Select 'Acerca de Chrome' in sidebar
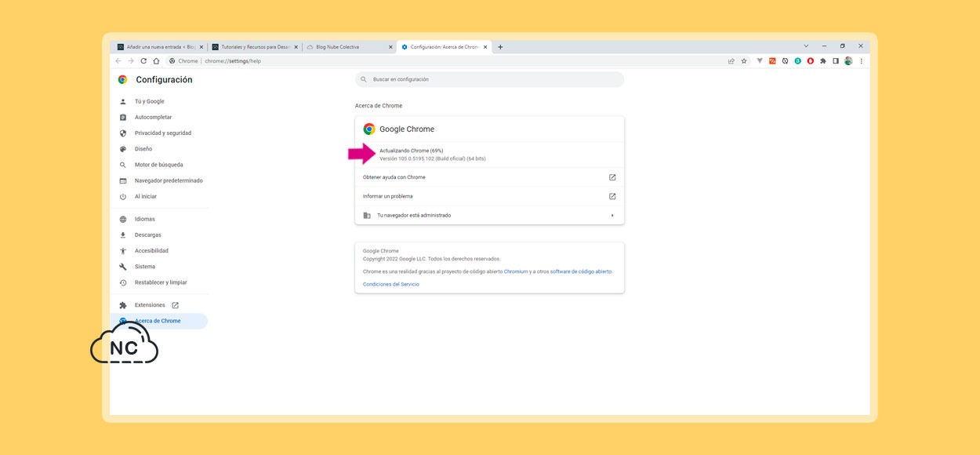This screenshot has height=455, width=980. pos(159,321)
